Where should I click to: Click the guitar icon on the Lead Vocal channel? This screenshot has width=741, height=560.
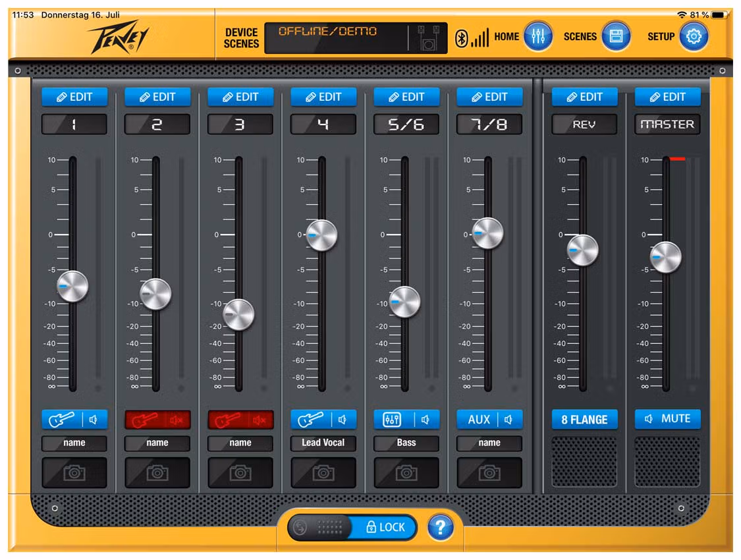pos(312,420)
